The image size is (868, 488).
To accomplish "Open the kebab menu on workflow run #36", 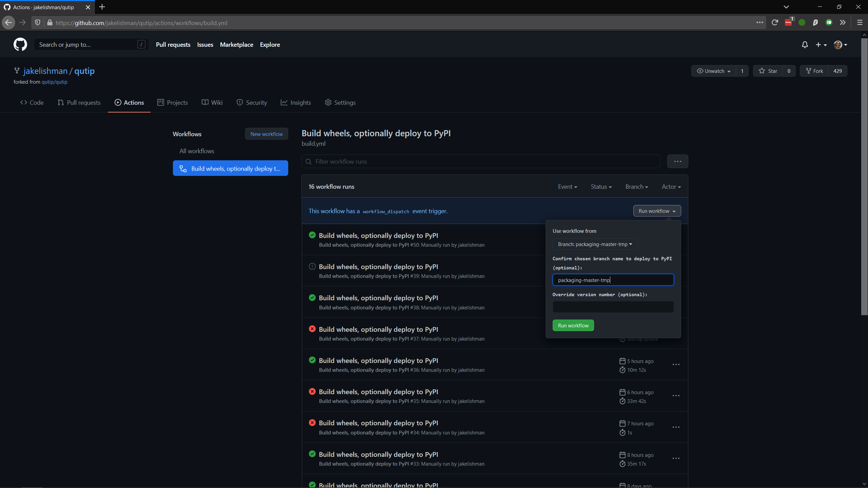I will point(676,364).
